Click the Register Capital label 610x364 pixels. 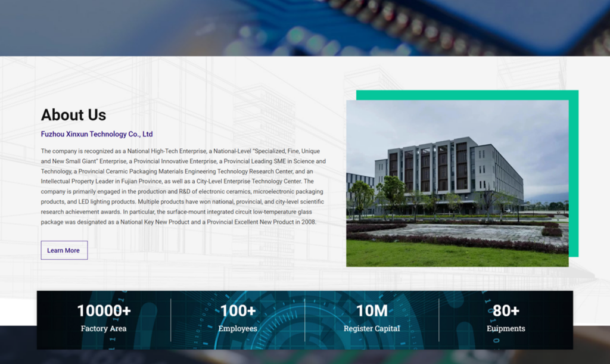coord(372,328)
